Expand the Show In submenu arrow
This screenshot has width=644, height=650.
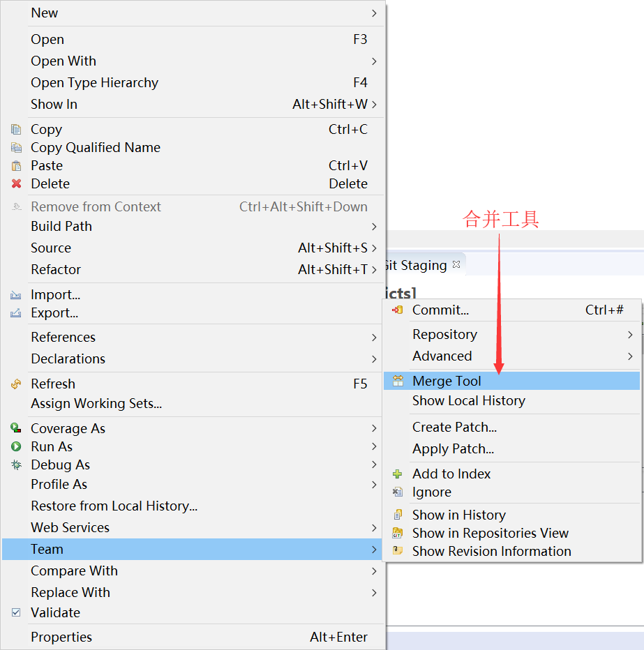point(374,105)
